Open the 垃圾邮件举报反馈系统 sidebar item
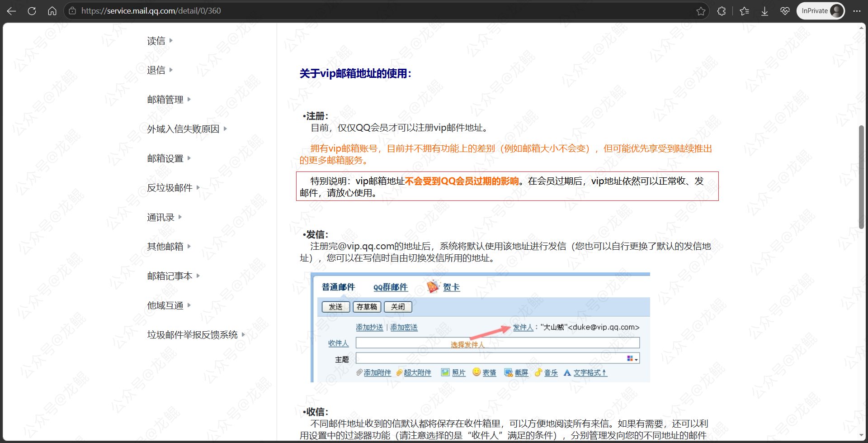The width and height of the screenshot is (868, 443). point(192,335)
